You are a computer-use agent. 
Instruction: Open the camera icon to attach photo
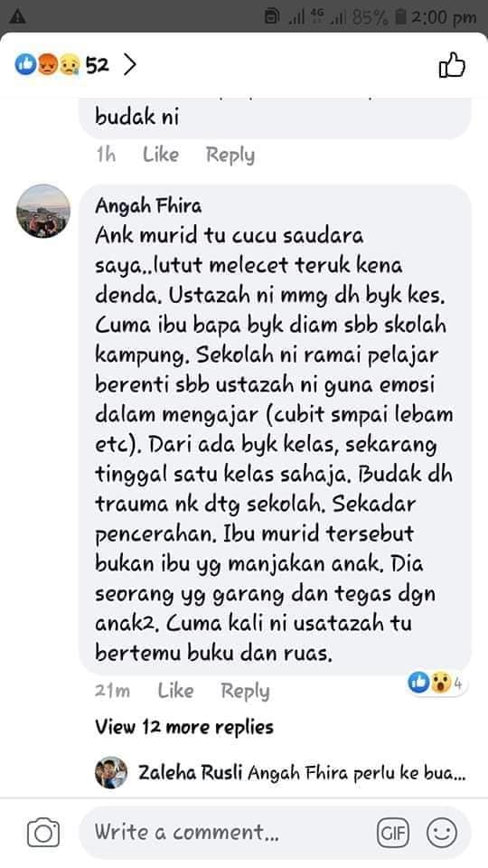point(43,833)
